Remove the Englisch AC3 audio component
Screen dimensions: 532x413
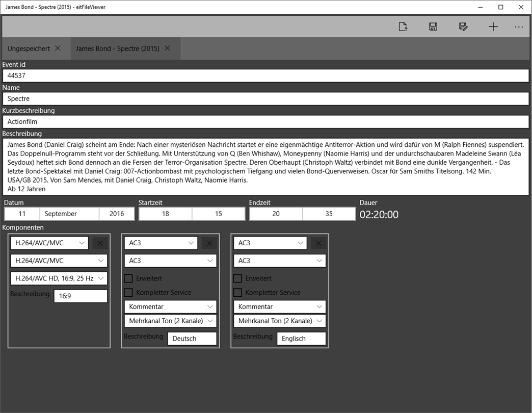318,243
